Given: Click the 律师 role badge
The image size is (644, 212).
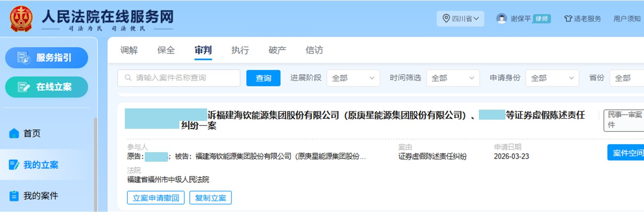Looking at the screenshot, I should [x=541, y=19].
